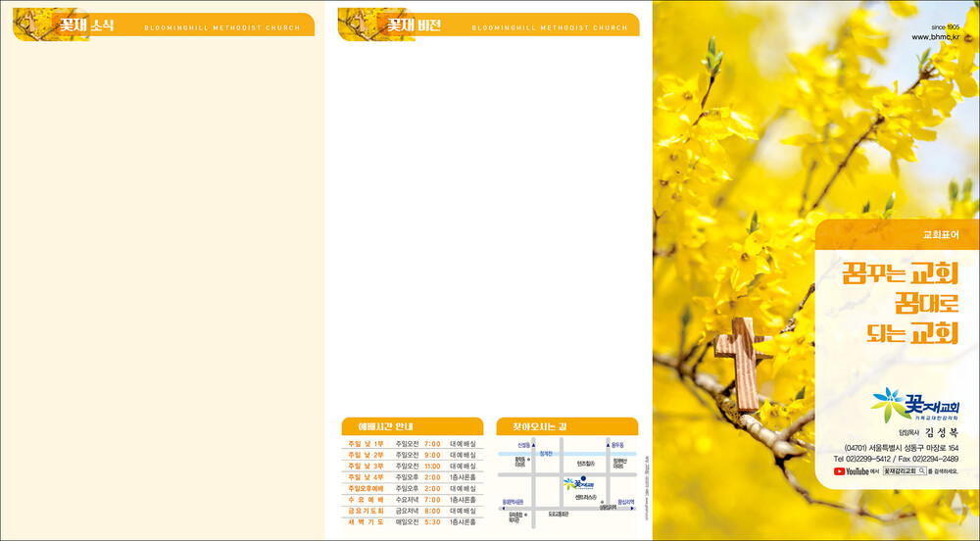Click the Tel 02)2299-5412 phone number
This screenshot has width=980, height=541.
862,459
